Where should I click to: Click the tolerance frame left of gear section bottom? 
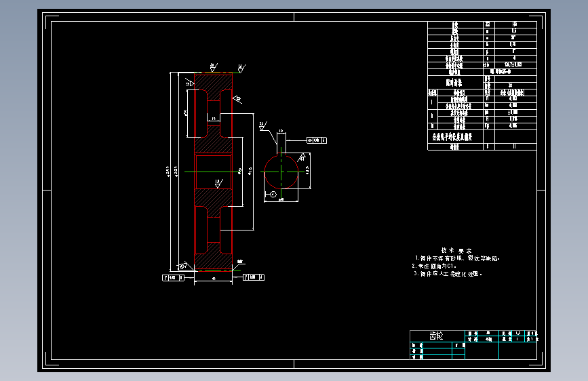pyautogui.click(x=173, y=277)
